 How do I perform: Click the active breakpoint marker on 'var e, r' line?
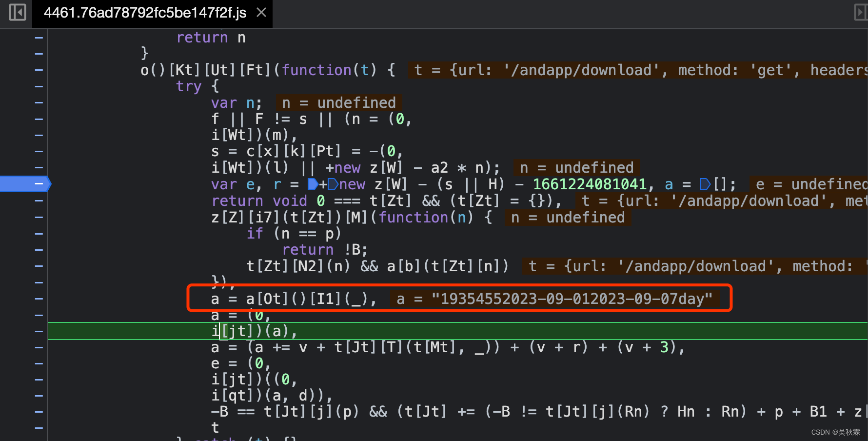point(25,184)
